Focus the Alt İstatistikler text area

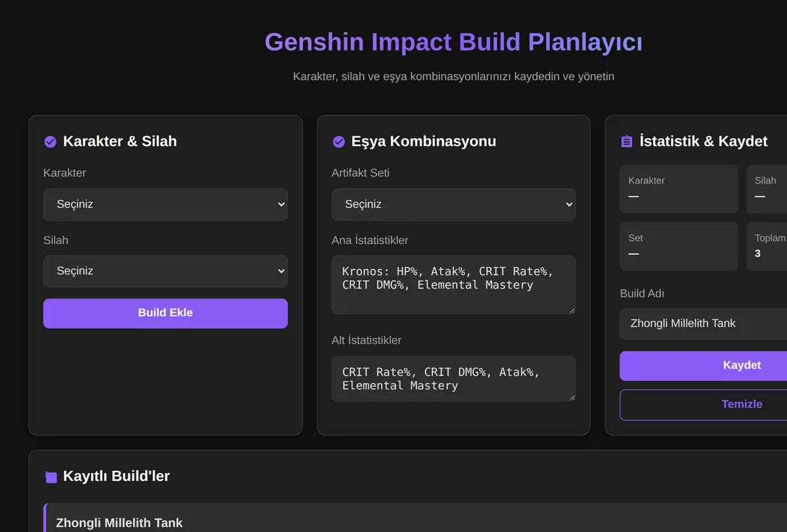[x=453, y=379]
